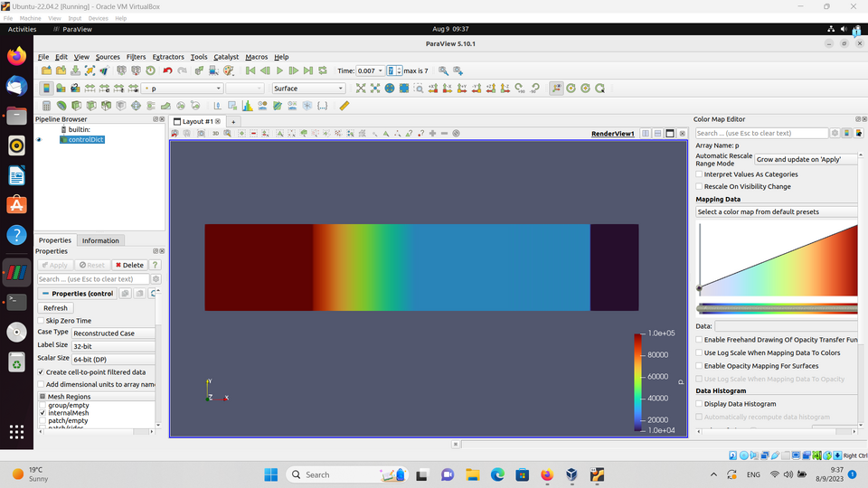
Task: Apply the Contour filter icon
Action: [x=61, y=106]
